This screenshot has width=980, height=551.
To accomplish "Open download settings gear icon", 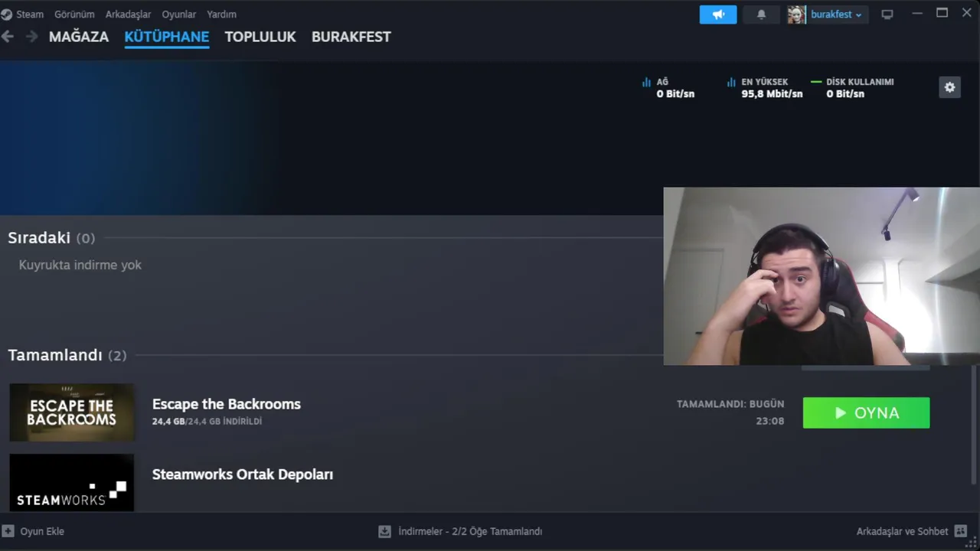I will (x=949, y=87).
